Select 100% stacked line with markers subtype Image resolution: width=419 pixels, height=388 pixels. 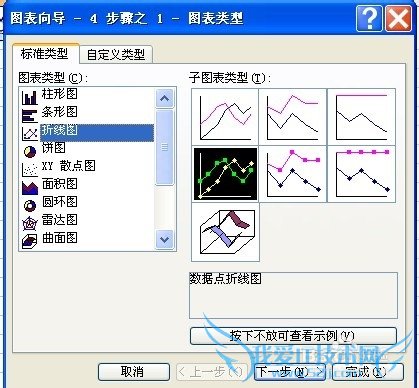click(362, 174)
